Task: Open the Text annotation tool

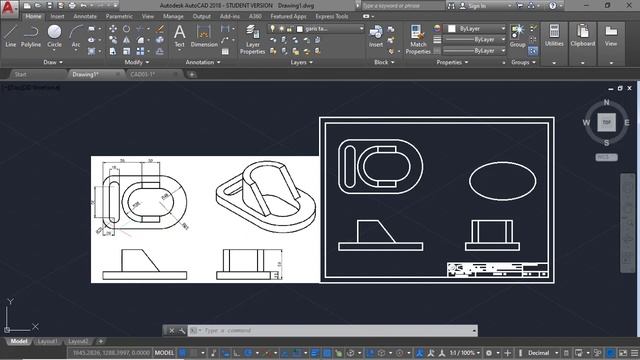Action: [180, 36]
